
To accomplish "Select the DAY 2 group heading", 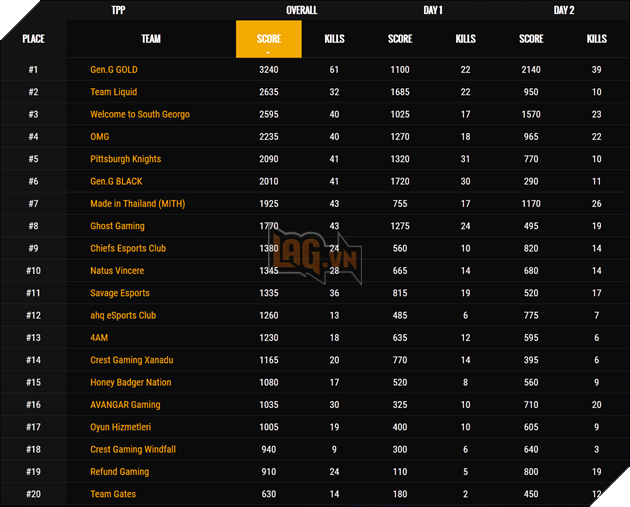I will [564, 10].
